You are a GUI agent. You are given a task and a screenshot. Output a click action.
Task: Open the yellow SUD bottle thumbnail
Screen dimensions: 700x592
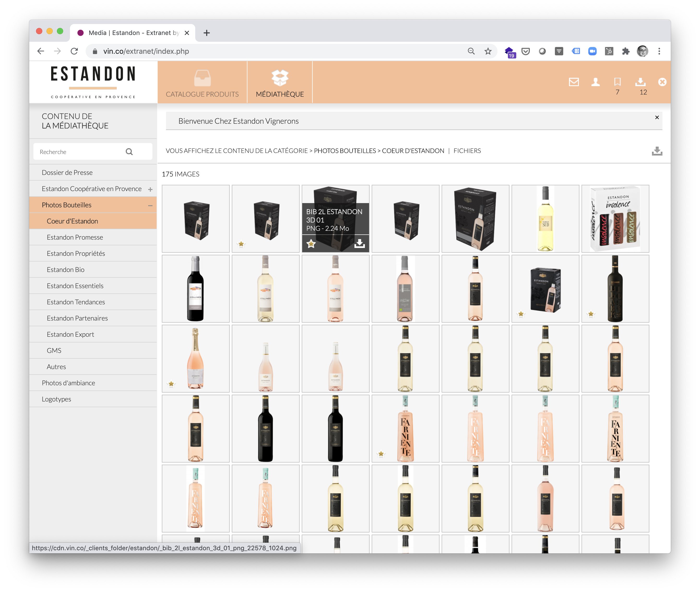[x=545, y=218]
